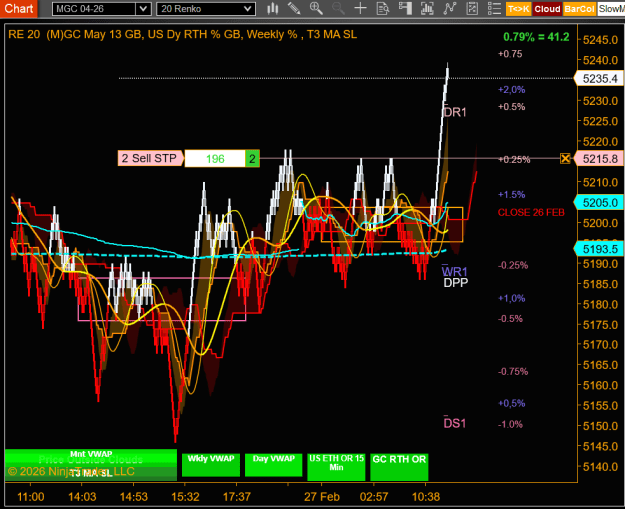Click the -1.0% level label
Viewport: 625px width, 509px height.
(510, 424)
